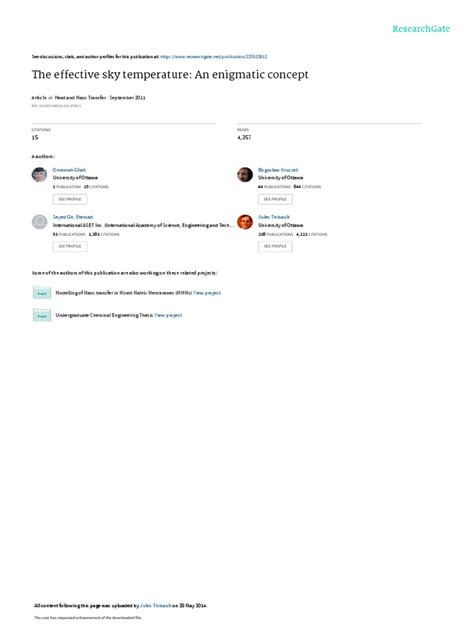Open Jules Thibault's author name link in authors list

coord(274,217)
